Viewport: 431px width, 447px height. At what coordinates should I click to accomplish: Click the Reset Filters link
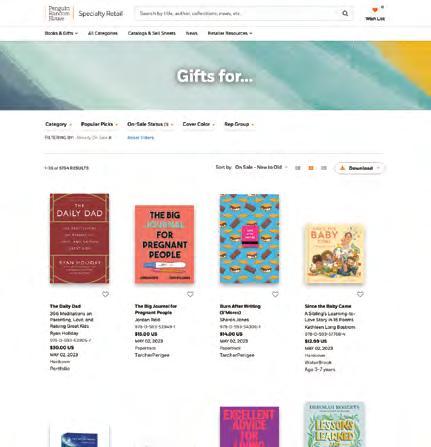coord(140,138)
